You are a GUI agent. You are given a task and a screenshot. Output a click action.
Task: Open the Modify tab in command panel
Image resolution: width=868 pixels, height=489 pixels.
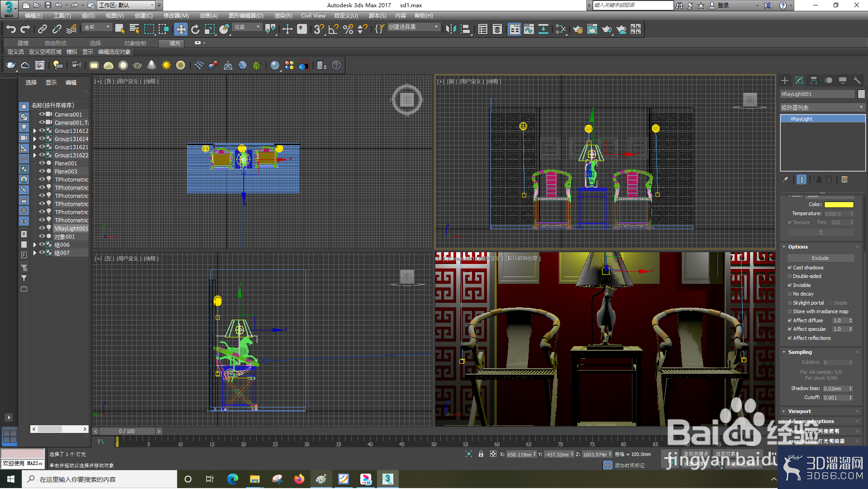(x=799, y=80)
